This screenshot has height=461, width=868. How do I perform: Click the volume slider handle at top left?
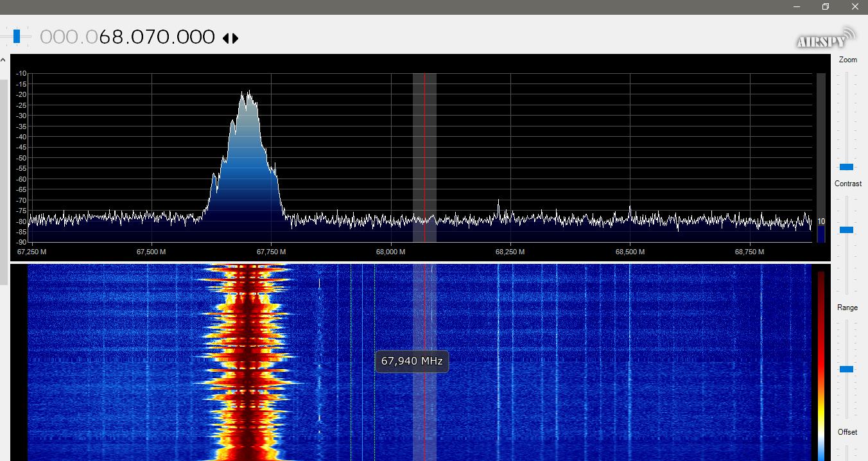17,37
